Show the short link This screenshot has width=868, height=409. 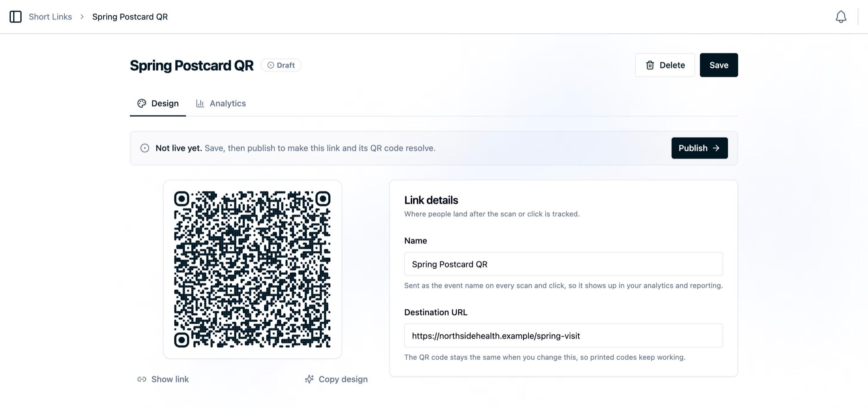pos(163,379)
